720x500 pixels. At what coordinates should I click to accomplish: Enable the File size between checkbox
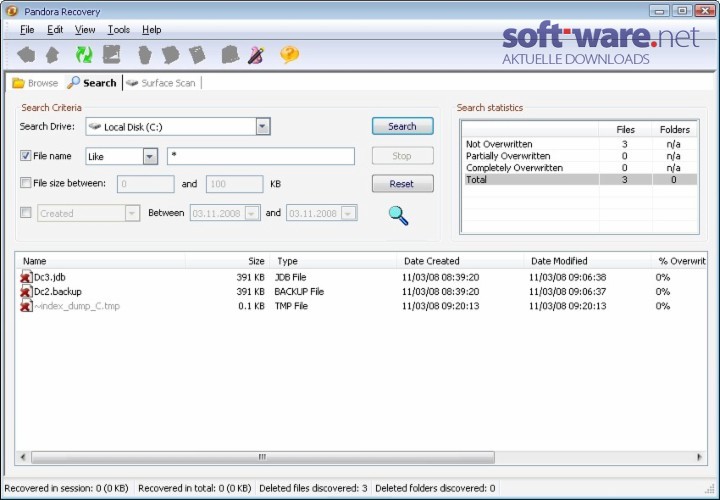(25, 183)
